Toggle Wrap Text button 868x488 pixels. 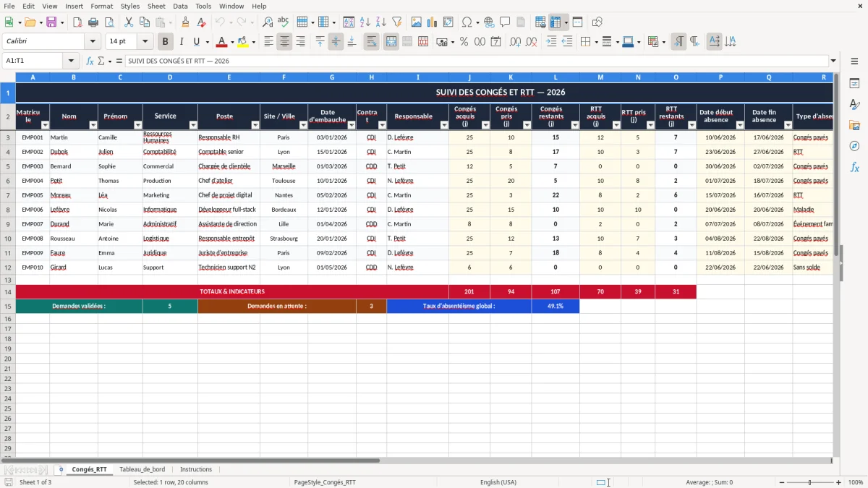pos(371,42)
